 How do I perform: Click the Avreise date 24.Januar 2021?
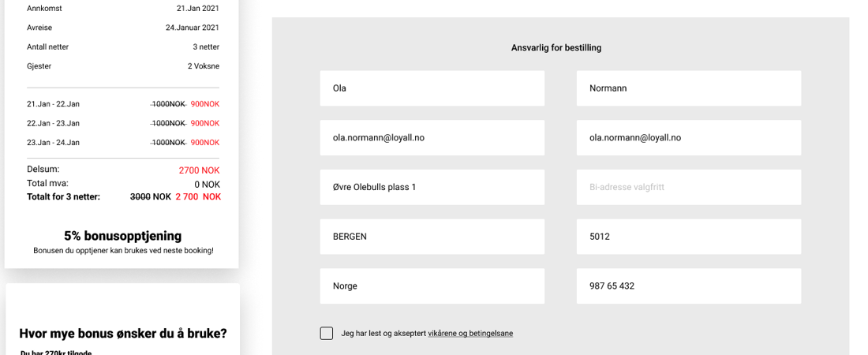192,28
